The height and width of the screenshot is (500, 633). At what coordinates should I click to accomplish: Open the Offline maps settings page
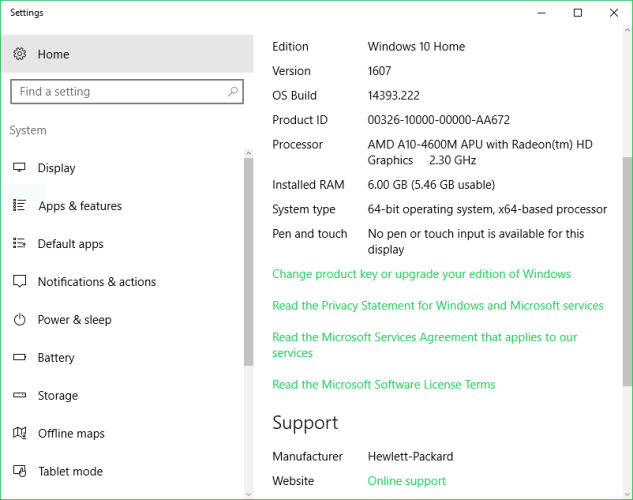tap(71, 434)
